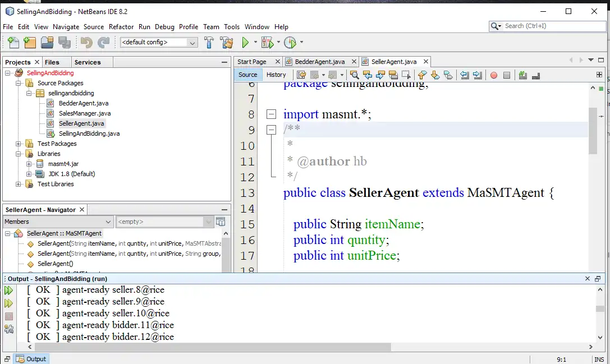
Task: Click the Previous Bookmark icon
Action: [422, 75]
